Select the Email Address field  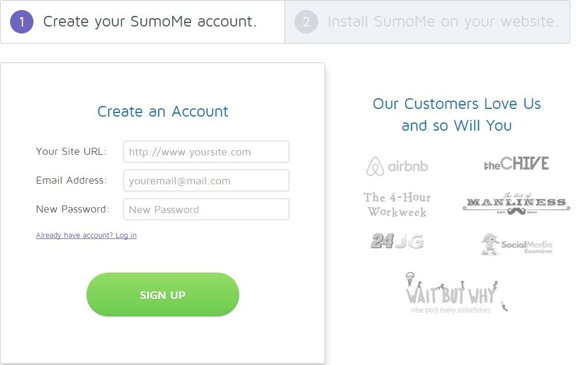point(206,180)
